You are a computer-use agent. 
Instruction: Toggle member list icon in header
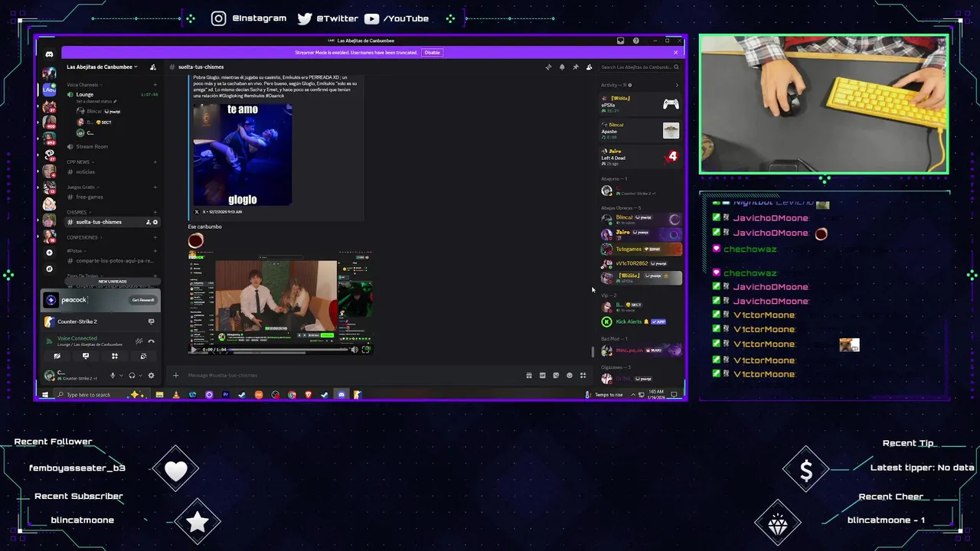click(589, 67)
